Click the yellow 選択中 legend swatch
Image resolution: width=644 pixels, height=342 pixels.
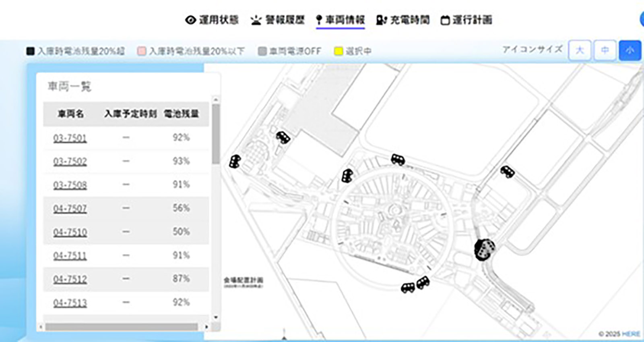tap(339, 51)
